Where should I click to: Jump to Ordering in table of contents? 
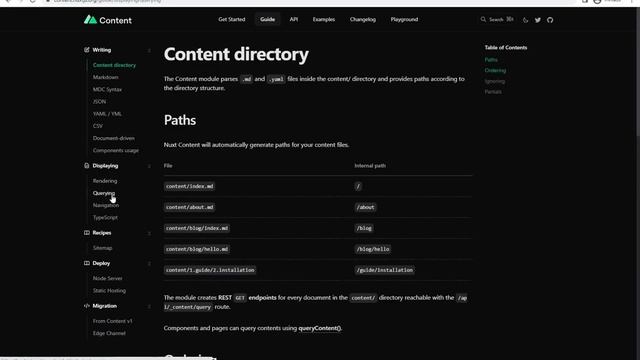tap(495, 70)
